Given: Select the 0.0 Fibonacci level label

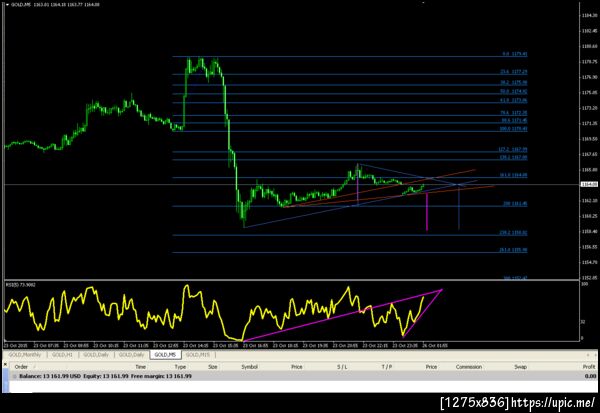Looking at the screenshot, I should click(515, 54).
